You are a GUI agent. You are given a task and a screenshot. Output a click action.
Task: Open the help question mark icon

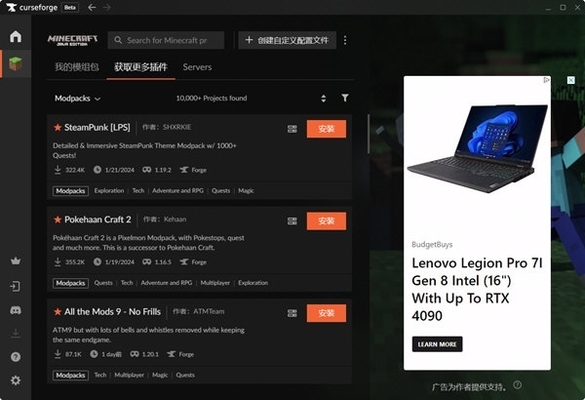(x=16, y=357)
